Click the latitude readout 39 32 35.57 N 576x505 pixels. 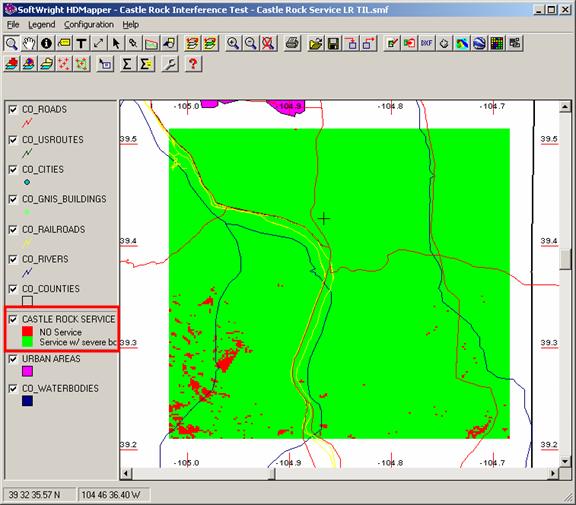pos(34,495)
